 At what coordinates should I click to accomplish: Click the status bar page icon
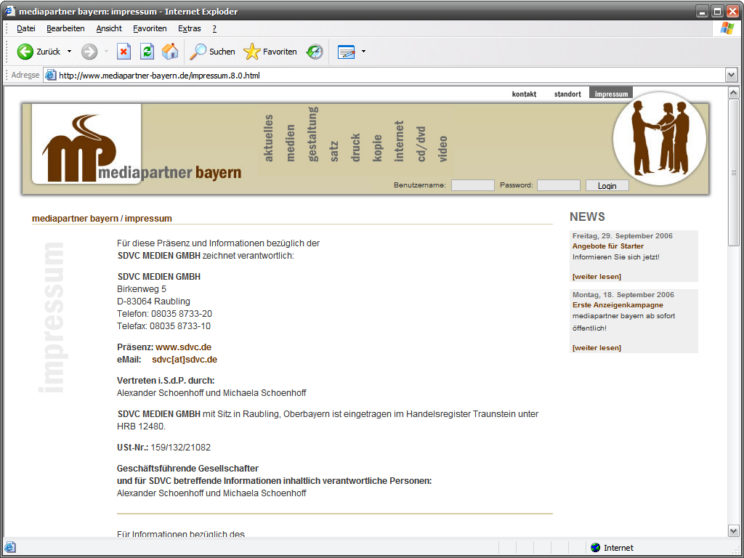pos(10,548)
